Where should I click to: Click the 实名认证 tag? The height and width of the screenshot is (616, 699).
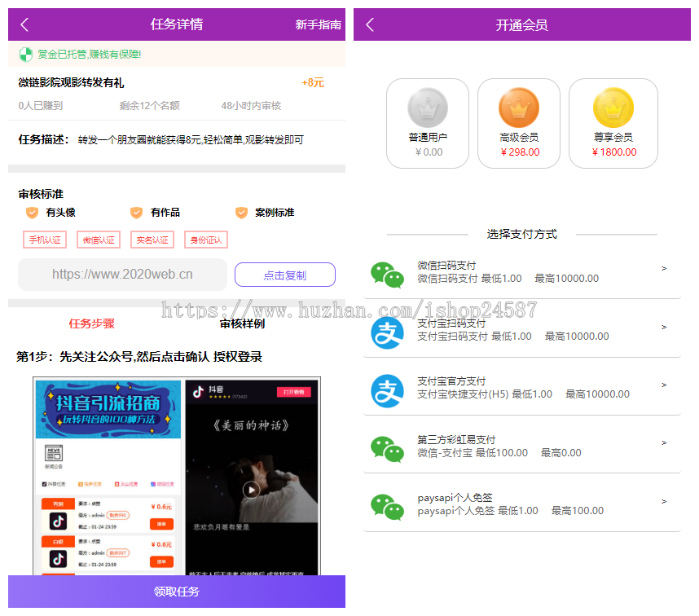152,240
